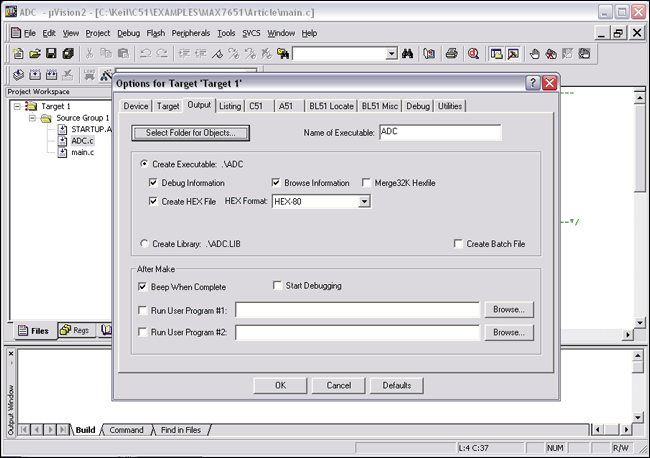Select Create Executable radio button

(x=144, y=164)
